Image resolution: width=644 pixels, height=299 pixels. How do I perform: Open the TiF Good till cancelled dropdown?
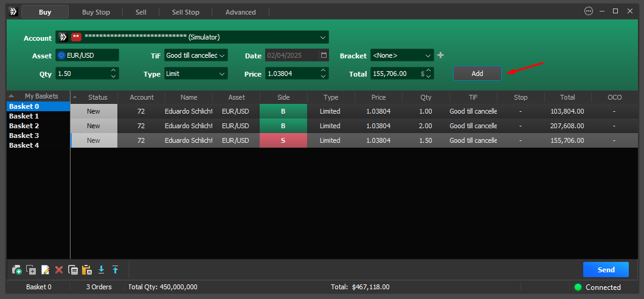point(223,55)
